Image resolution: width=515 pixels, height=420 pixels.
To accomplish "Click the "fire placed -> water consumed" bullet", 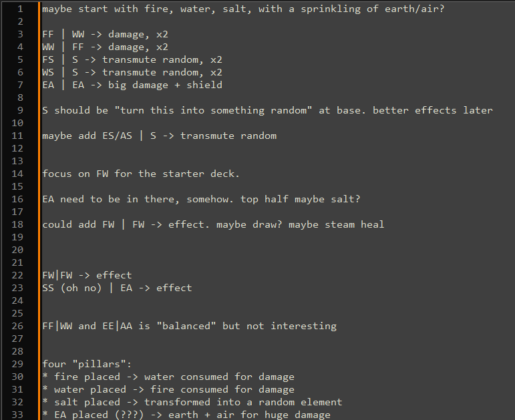I will pos(168,377).
